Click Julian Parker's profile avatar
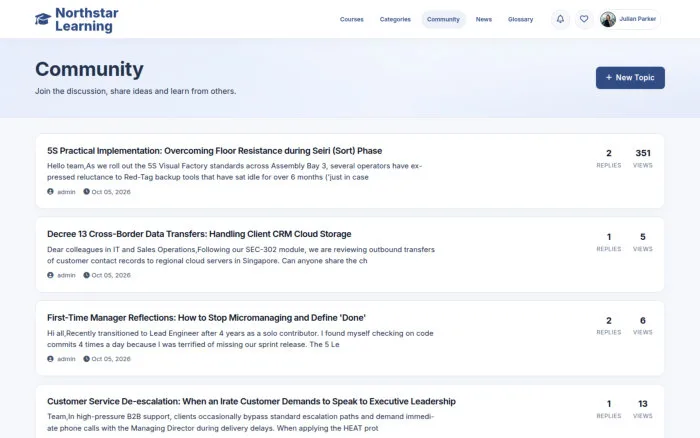This screenshot has height=438, width=700. (608, 19)
